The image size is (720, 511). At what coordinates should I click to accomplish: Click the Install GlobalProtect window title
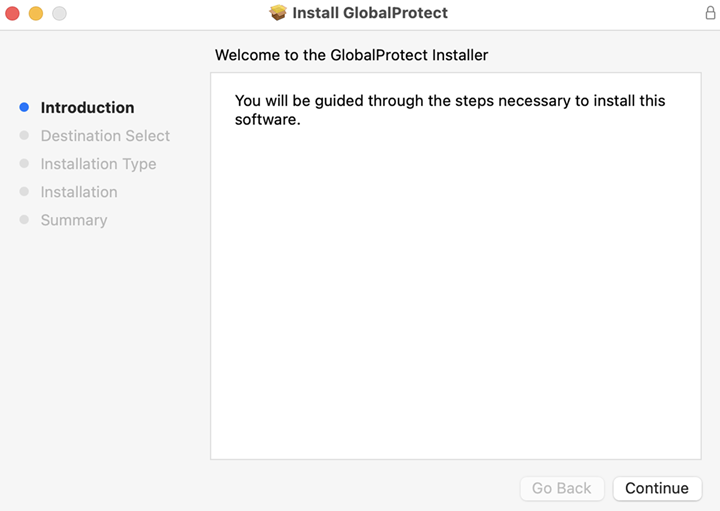tap(370, 13)
